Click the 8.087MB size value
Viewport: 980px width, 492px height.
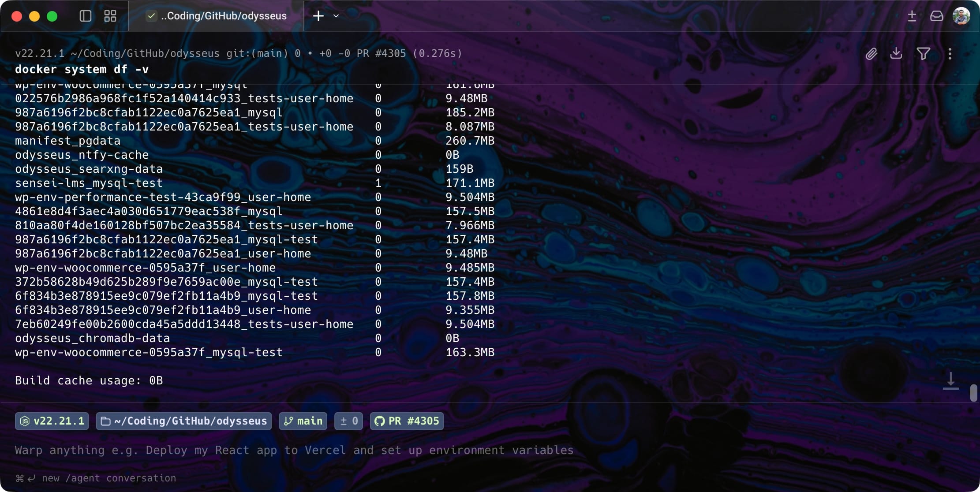(470, 127)
